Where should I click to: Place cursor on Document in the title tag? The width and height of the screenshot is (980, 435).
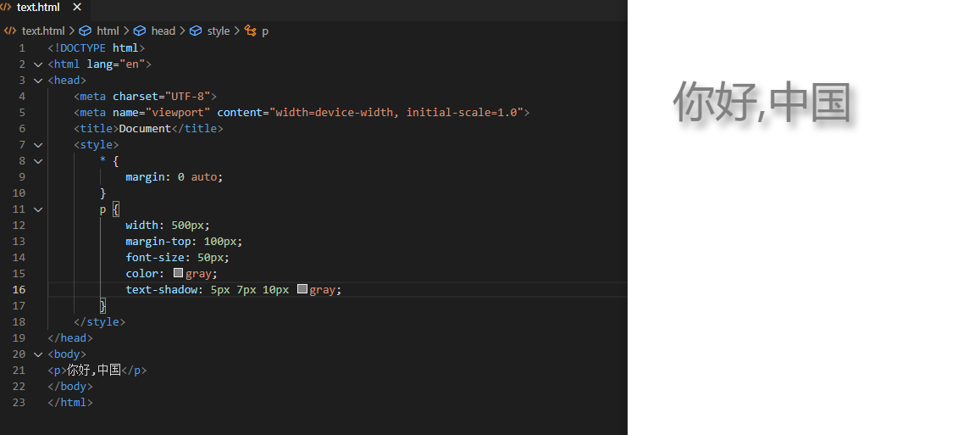click(x=144, y=129)
